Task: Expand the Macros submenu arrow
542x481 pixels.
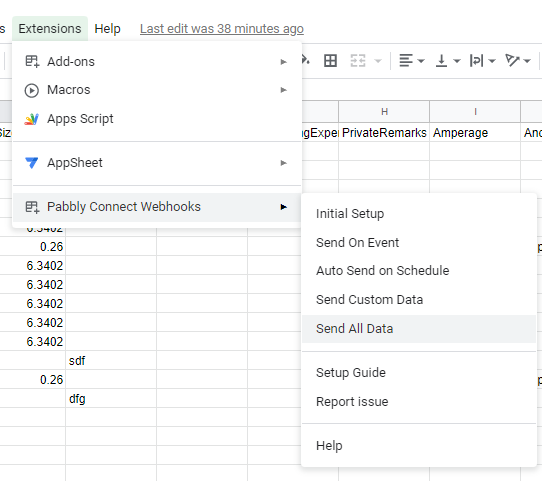Action: pos(283,90)
